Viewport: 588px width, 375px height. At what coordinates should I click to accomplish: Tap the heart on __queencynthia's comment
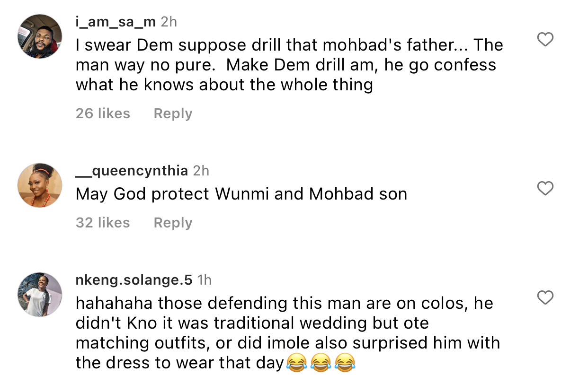point(545,188)
